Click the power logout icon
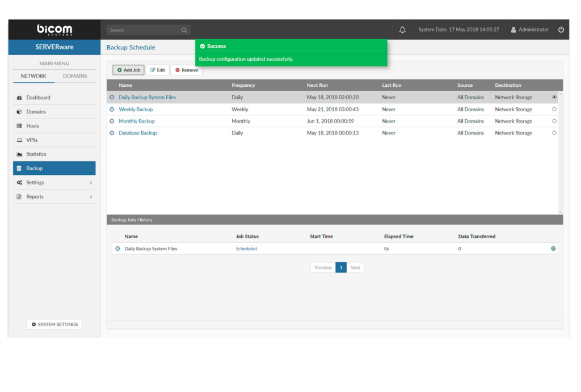Viewport: 581px width, 392px height. (x=561, y=29)
